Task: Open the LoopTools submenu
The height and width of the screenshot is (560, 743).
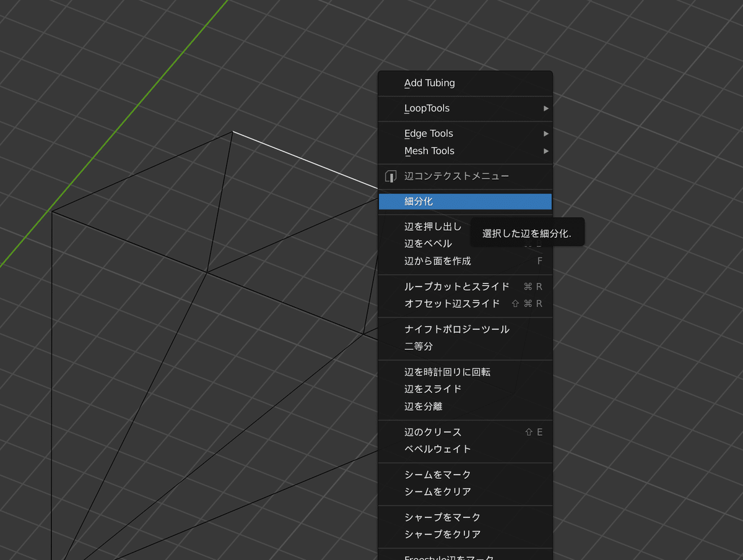Action: point(465,108)
